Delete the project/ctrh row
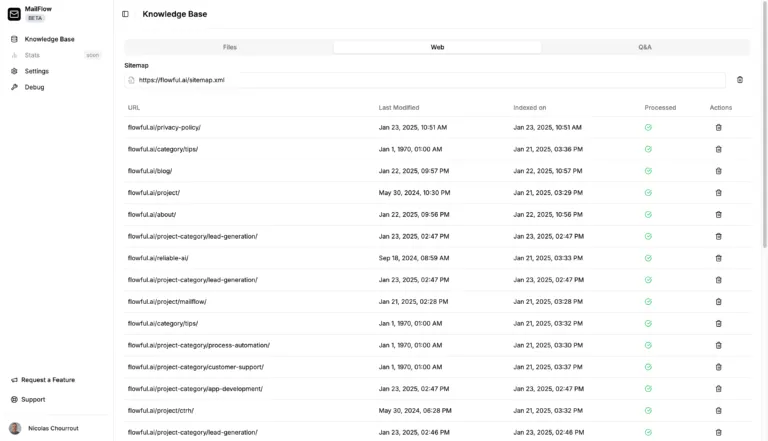Image resolution: width=768 pixels, height=441 pixels. click(x=718, y=411)
